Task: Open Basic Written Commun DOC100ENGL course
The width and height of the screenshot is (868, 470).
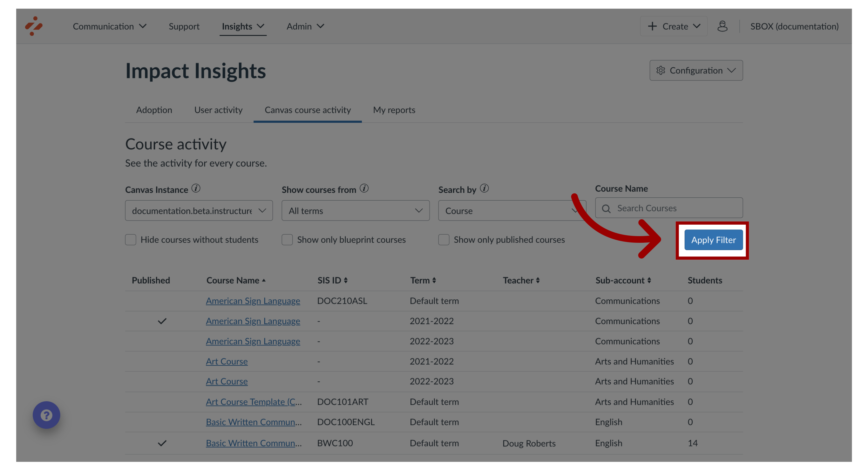Action: [x=254, y=422]
